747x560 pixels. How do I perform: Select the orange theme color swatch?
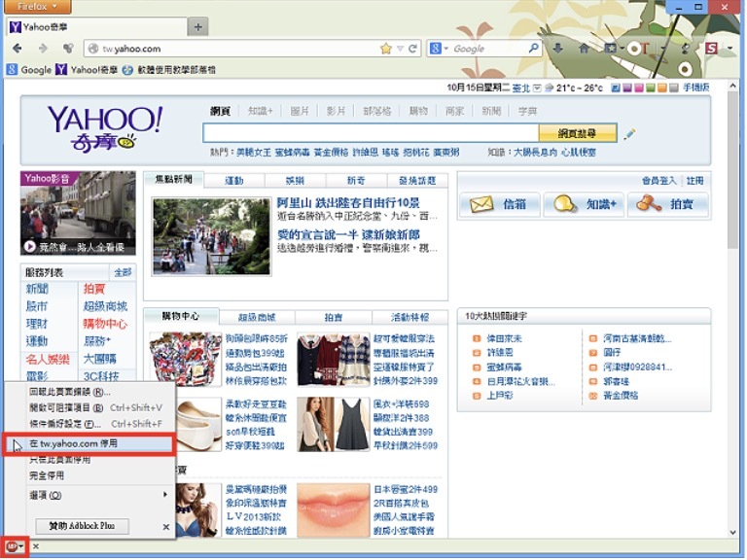click(661, 88)
